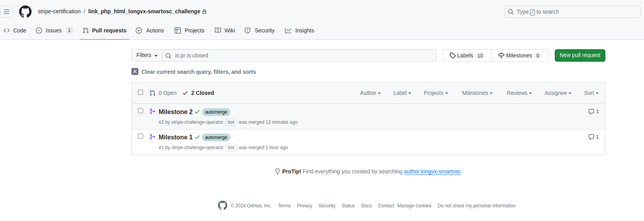Open stripe-certification organization link
Image resolution: width=644 pixels, height=221 pixels.
pos(59,11)
